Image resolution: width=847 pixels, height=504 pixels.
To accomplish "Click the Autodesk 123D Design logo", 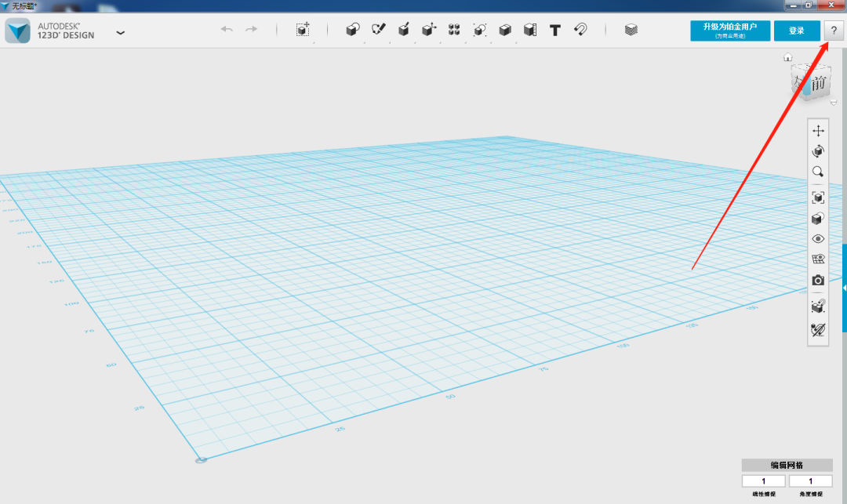I will [x=18, y=31].
